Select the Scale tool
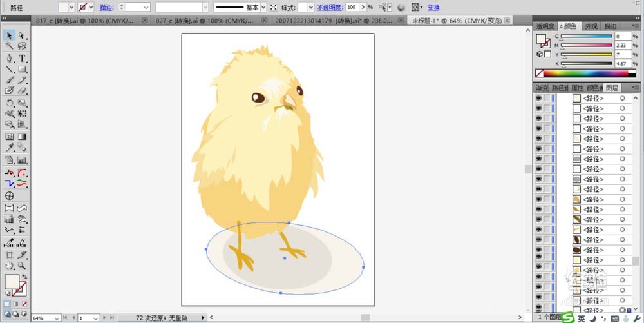The width and height of the screenshot is (644, 323). point(22,103)
